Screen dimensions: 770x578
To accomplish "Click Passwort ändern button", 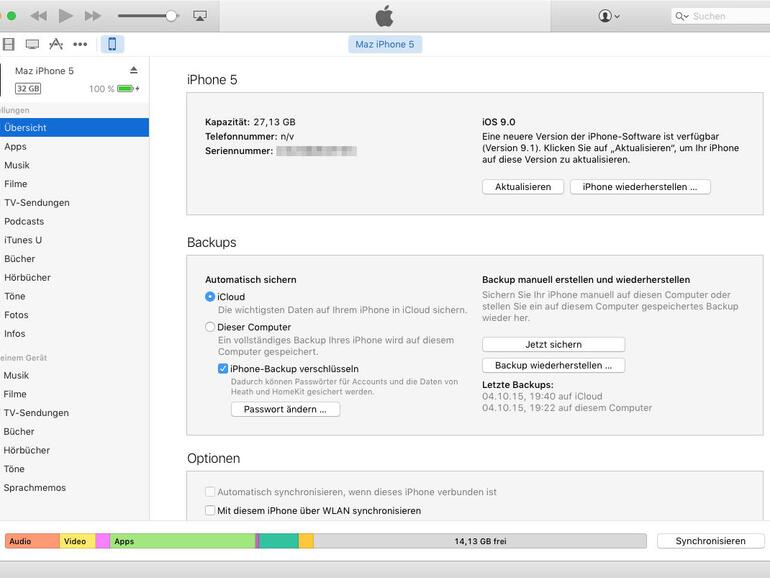I will pos(285,409).
